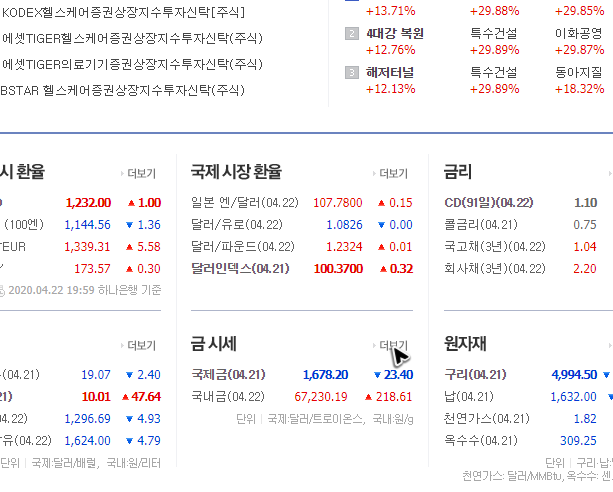613x492 pixels.
Task: Click the small arrow before 금 시세 더보기
Action: click(x=374, y=345)
